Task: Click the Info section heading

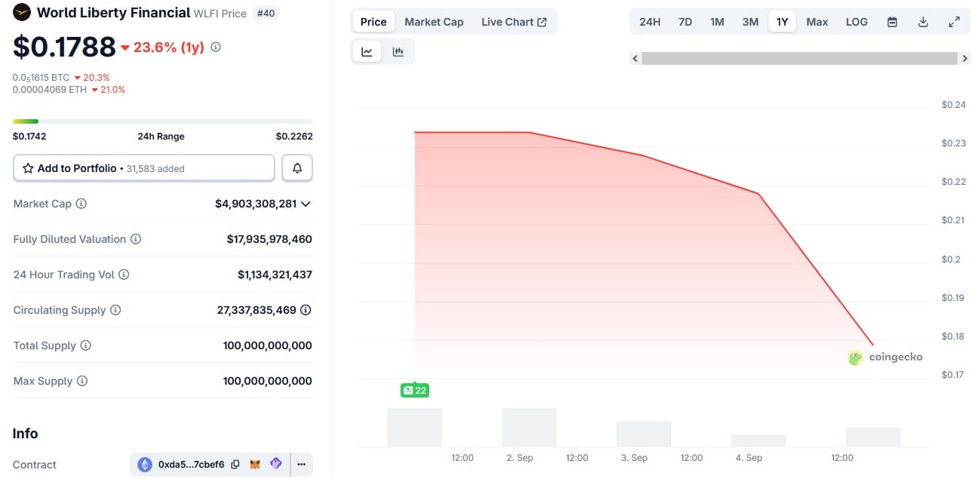Action: pos(25,434)
